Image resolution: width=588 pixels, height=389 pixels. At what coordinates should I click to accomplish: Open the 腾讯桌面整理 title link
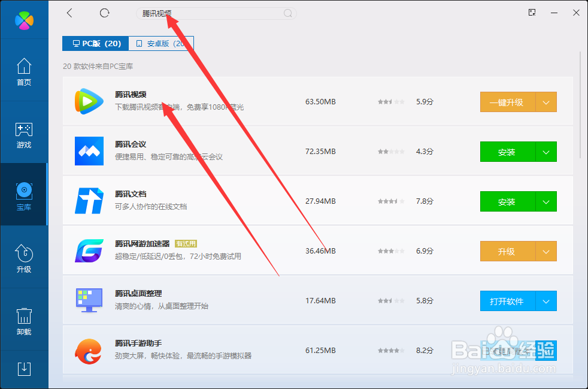pyautogui.click(x=138, y=294)
